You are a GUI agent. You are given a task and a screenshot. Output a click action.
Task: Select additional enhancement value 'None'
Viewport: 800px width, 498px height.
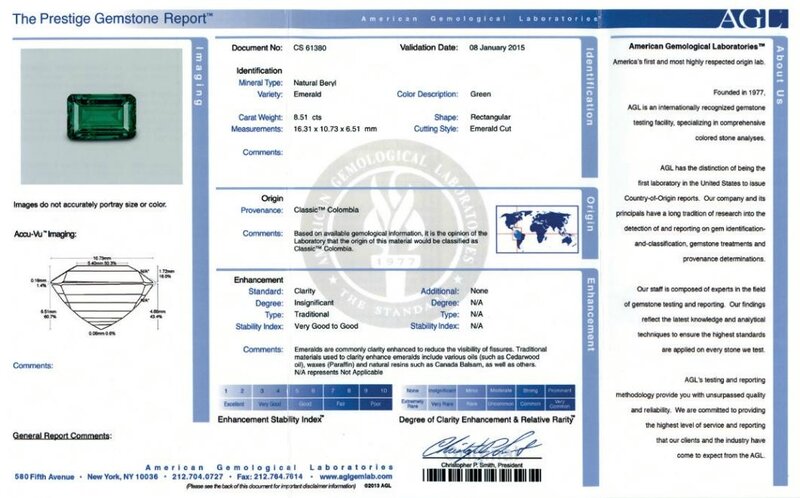[x=479, y=291]
